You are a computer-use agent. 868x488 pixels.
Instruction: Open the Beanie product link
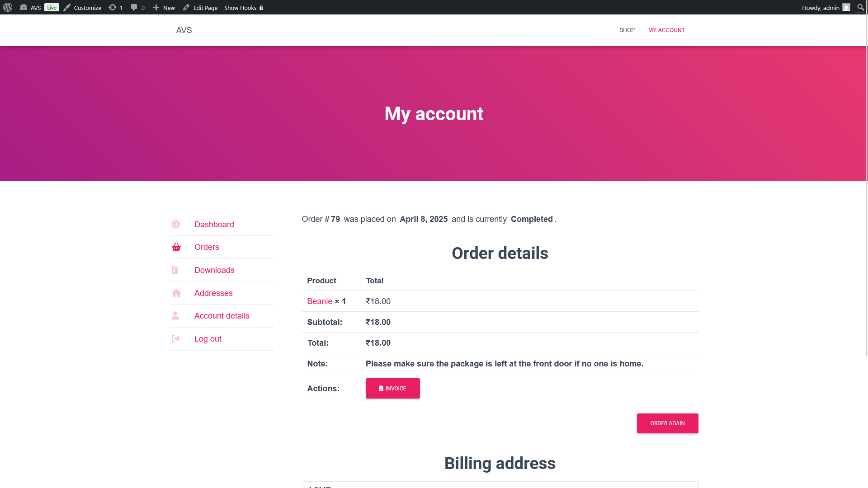tap(320, 301)
